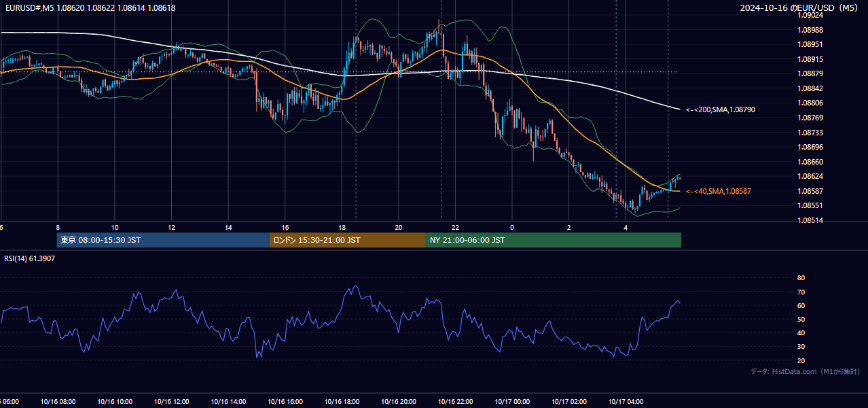The width and height of the screenshot is (868, 408).
Task: Click the RSI(14) 61.3907 indicator label
Action: [x=30, y=258]
